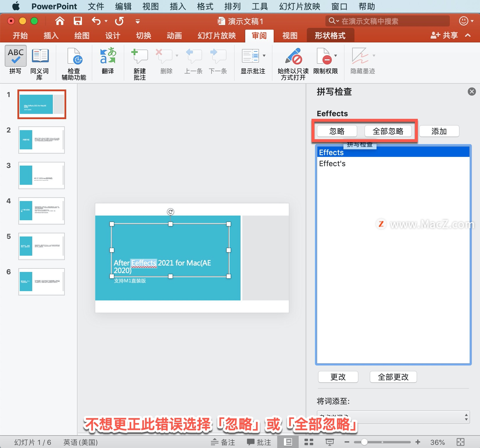Image resolution: width=480 pixels, height=448 pixels.
Task: Click Show Comments (显示批注) icon
Action: pyautogui.click(x=250, y=56)
